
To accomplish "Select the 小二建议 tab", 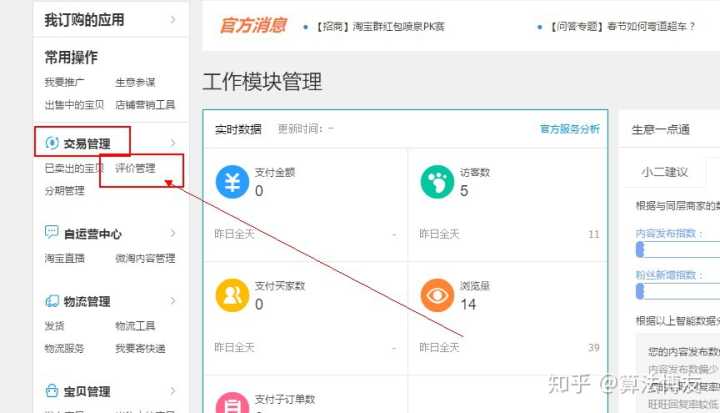I will [x=664, y=172].
